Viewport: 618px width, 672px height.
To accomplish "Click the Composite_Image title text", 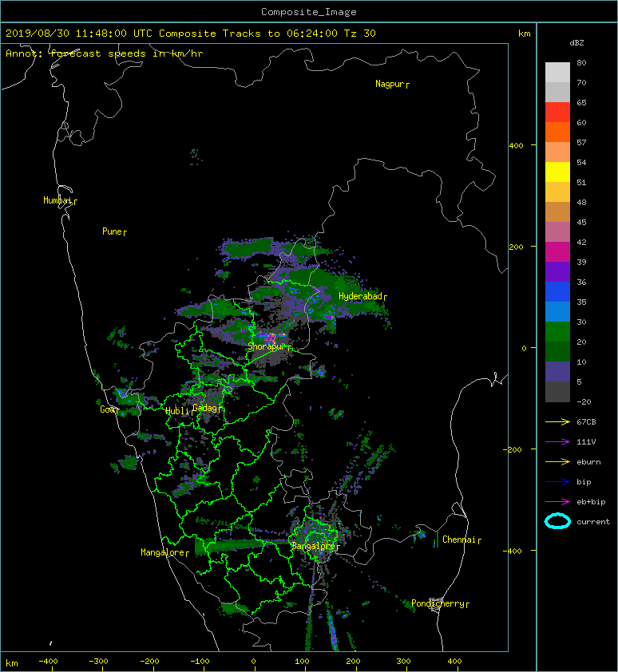I will pos(309,12).
